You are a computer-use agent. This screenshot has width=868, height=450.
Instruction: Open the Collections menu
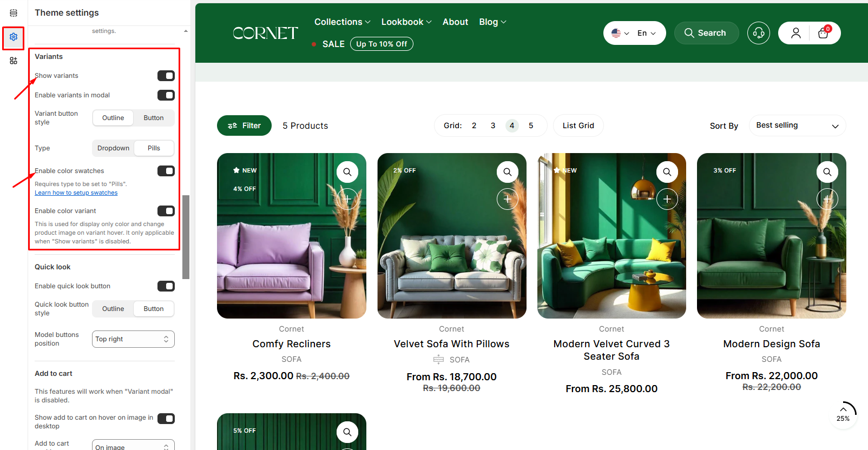click(342, 22)
